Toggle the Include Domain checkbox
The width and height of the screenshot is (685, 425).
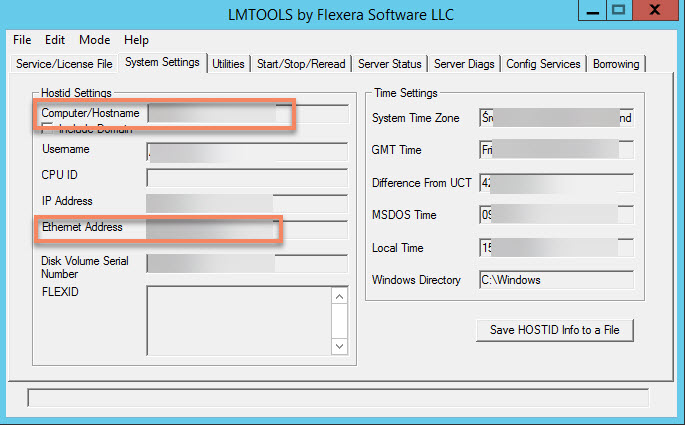tap(47, 129)
